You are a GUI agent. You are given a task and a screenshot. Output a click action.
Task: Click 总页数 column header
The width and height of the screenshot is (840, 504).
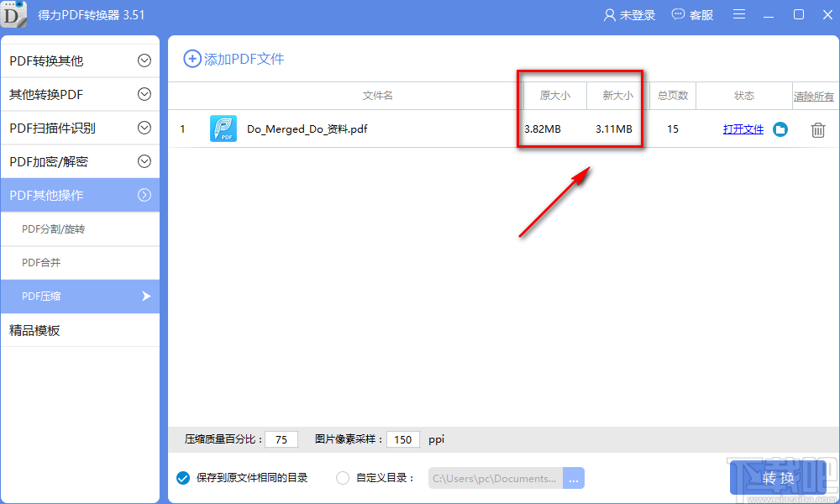point(673,96)
